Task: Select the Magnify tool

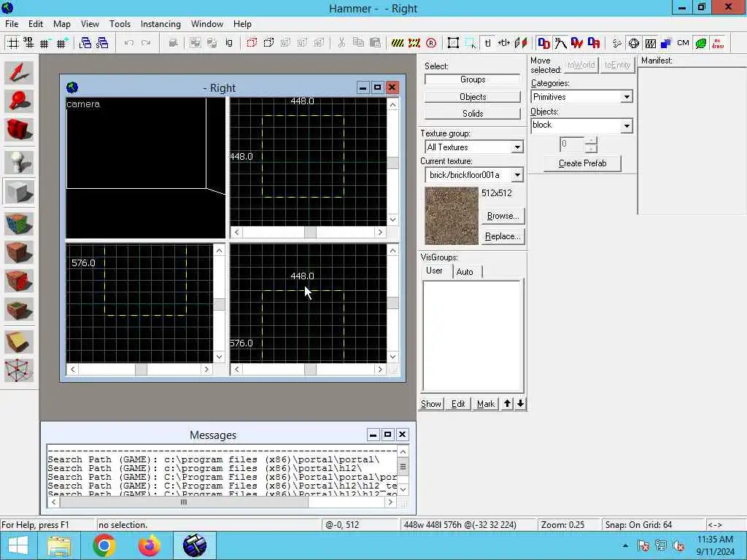Action: click(18, 101)
